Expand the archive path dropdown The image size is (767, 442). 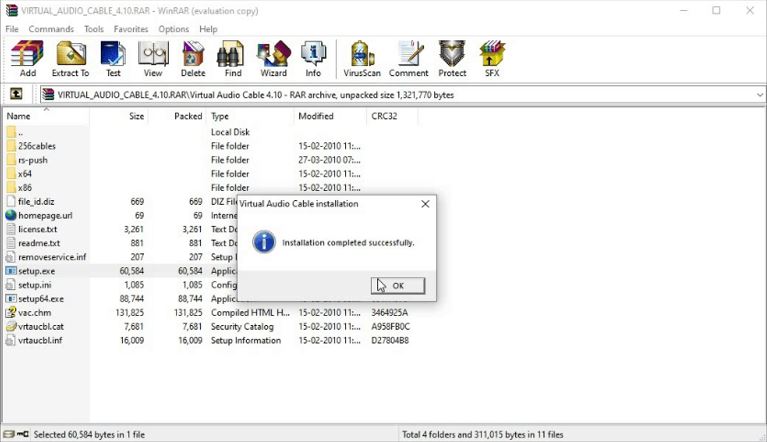[x=760, y=95]
